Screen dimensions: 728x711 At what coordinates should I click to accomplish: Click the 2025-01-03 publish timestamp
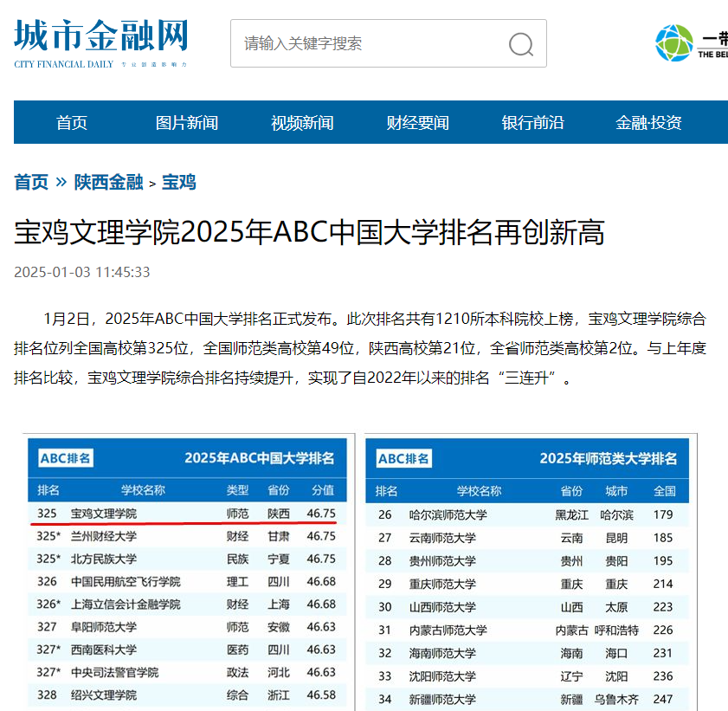(82, 272)
